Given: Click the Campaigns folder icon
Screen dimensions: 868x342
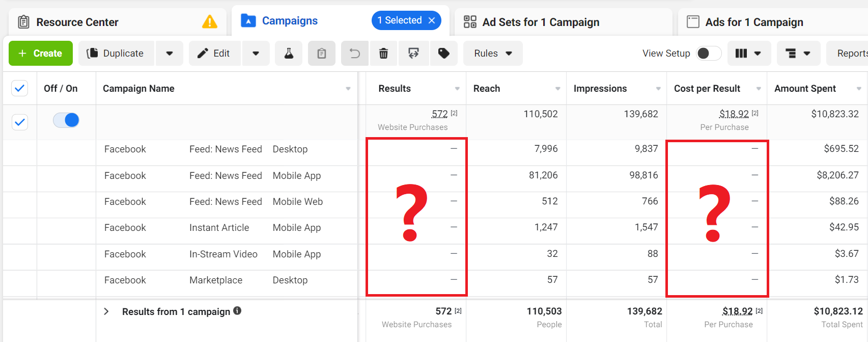Looking at the screenshot, I should 248,20.
